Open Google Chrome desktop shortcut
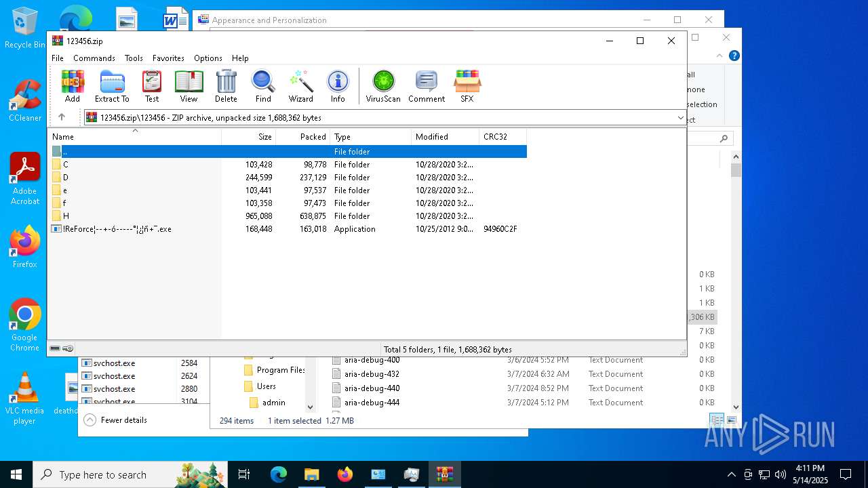This screenshot has width=868, height=488. tap(25, 325)
